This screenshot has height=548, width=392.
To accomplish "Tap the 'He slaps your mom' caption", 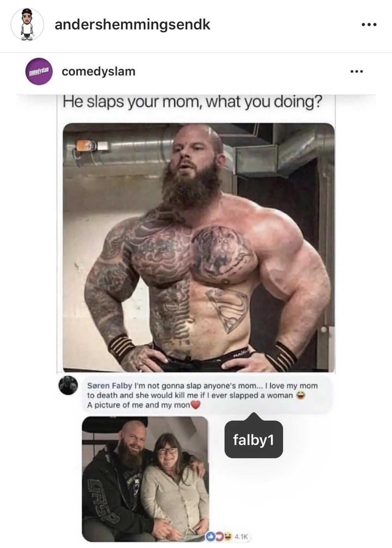I will point(192,102).
